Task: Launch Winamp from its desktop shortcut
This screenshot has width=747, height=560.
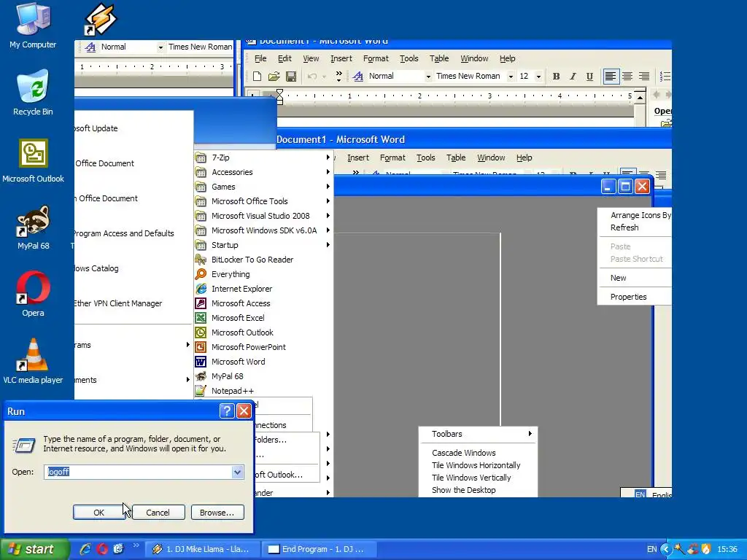Action: point(100,20)
